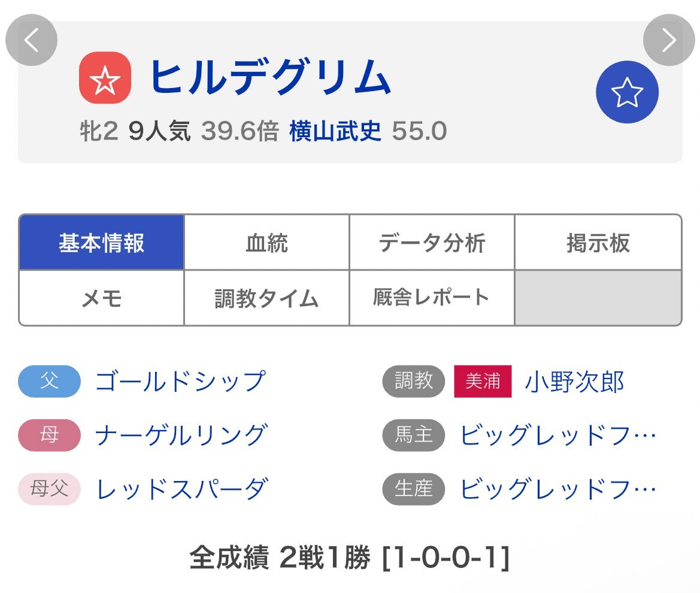Open dam ナーゲルリング link
Screen dimensions: 700x593
coord(181,435)
